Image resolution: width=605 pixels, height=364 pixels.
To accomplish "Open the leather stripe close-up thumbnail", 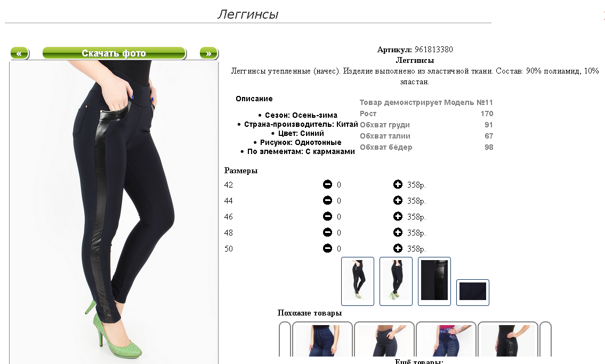I will 434,281.
